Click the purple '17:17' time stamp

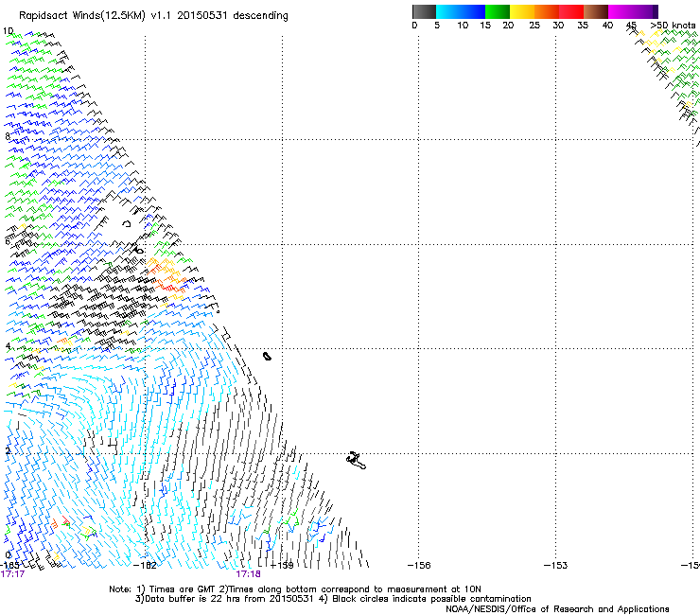12,574
